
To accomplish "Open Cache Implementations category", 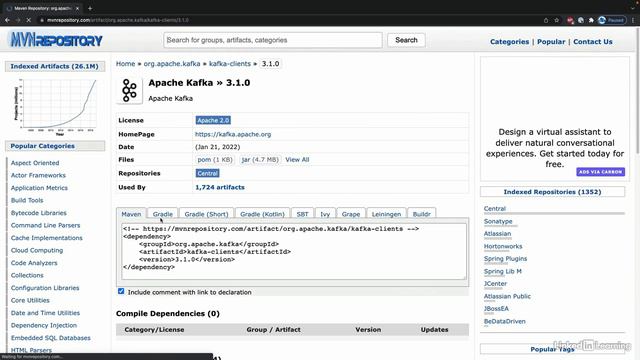I will [47, 238].
